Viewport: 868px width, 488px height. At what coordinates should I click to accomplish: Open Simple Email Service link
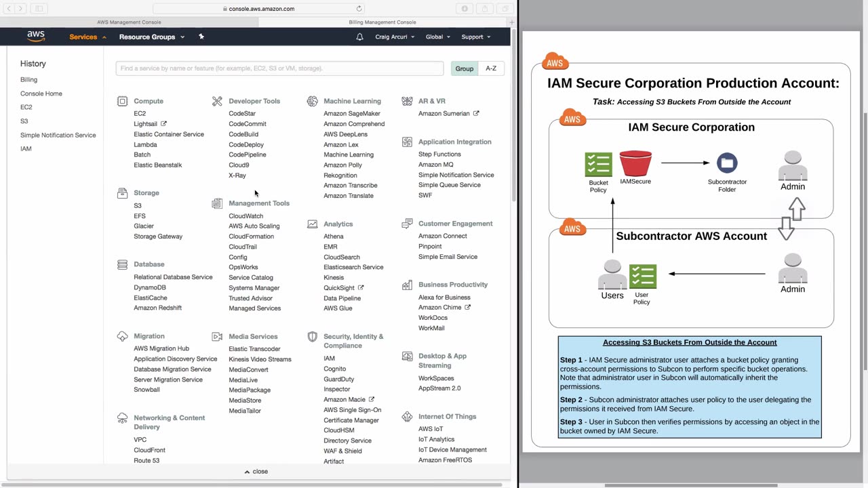click(448, 257)
